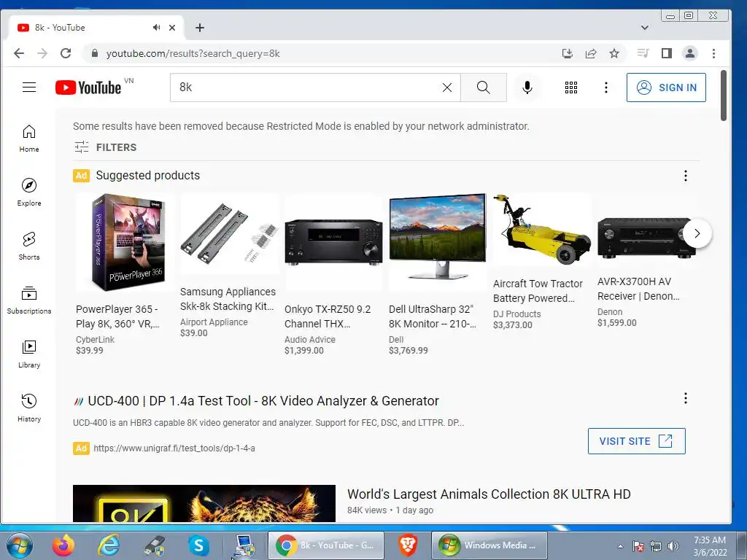
Task: Open Windows Start button
Action: coord(20,545)
